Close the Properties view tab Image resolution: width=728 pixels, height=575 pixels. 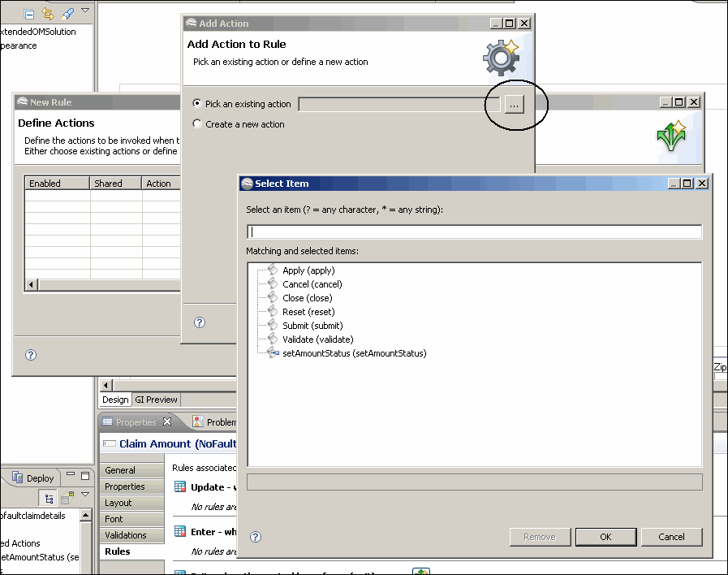point(167,422)
